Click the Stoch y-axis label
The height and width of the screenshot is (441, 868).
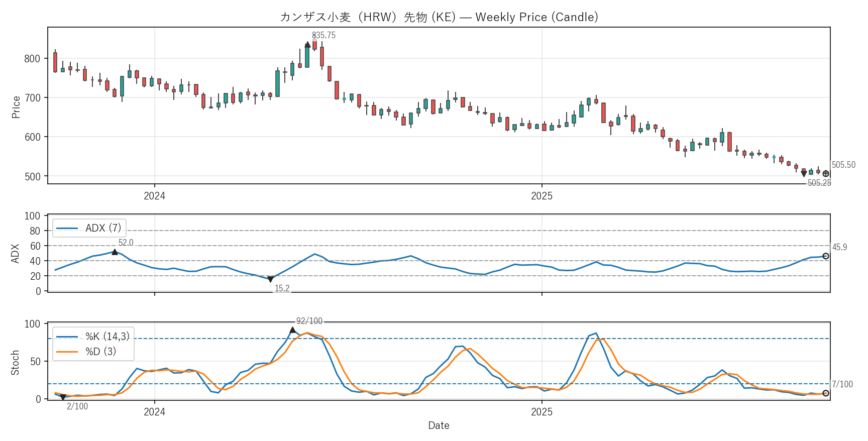click(x=15, y=363)
